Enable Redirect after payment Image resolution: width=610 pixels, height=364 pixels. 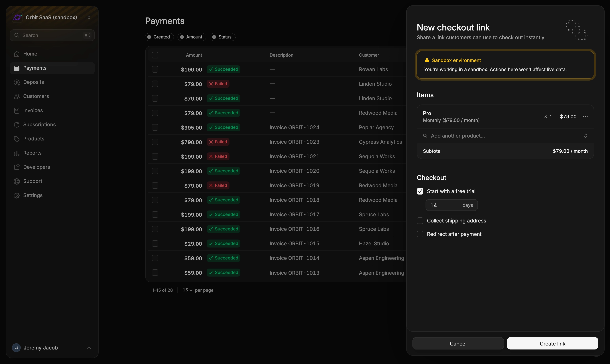click(x=420, y=234)
